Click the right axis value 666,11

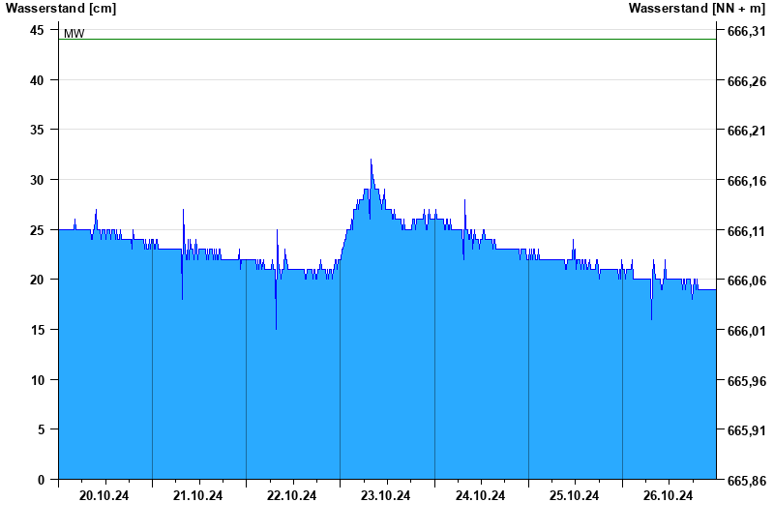point(747,231)
